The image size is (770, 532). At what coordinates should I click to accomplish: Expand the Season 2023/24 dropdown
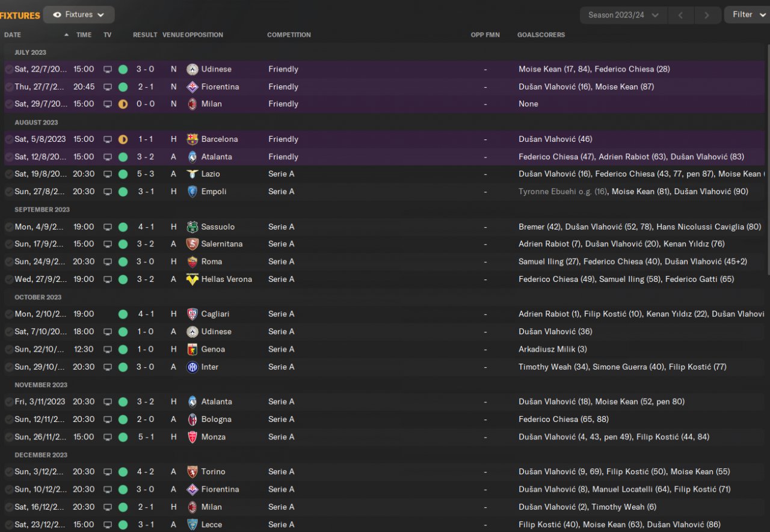623,15
